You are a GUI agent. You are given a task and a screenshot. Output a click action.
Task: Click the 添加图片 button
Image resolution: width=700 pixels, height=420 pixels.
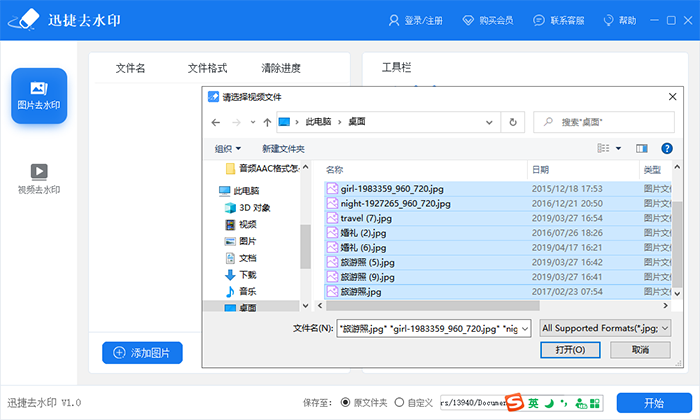(x=142, y=353)
